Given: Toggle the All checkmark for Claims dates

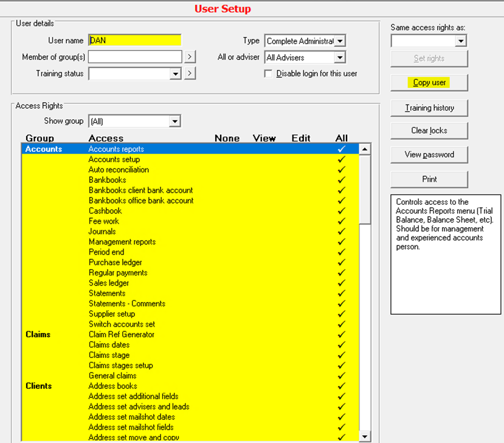Looking at the screenshot, I should (x=341, y=345).
